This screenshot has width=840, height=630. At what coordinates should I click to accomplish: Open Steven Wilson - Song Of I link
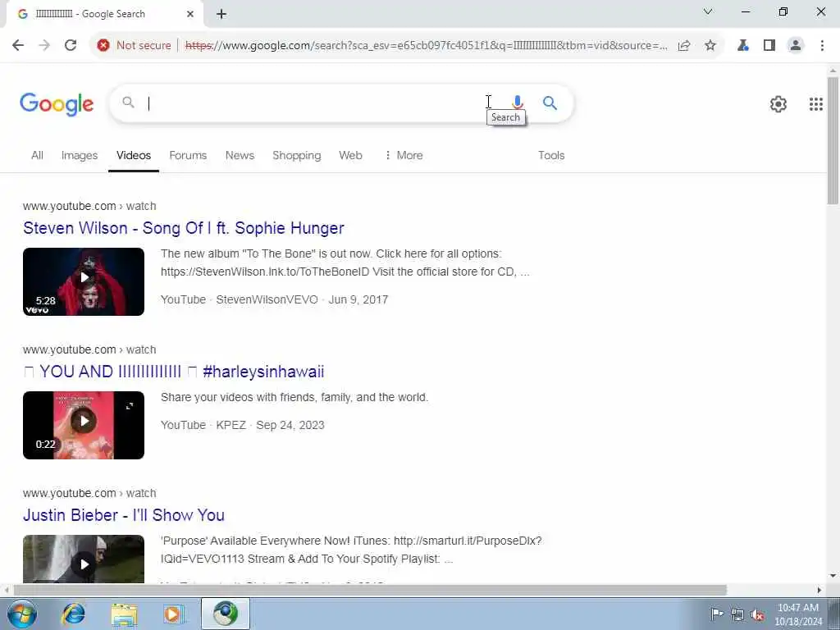click(x=183, y=228)
